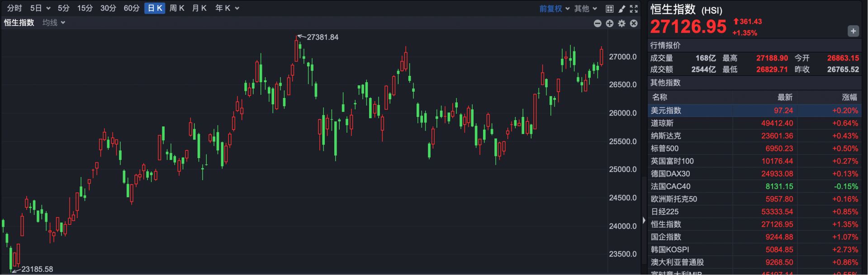Sort indices by 涨幅 column header
This screenshot has height=275, width=868.
(849, 97)
